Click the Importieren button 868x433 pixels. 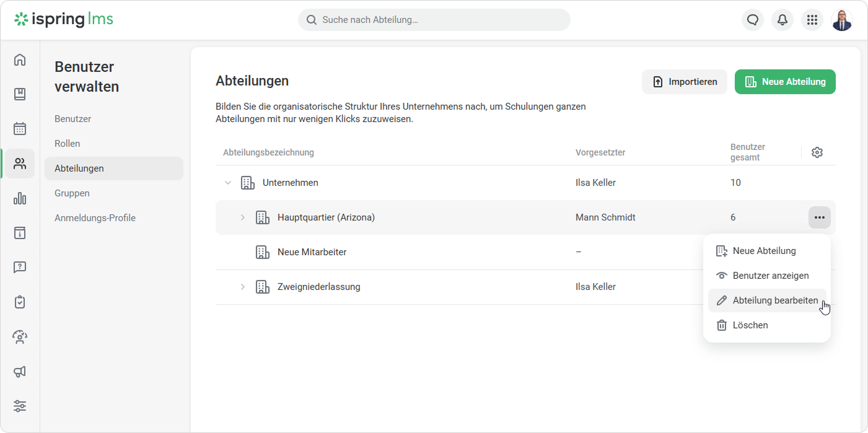point(685,82)
